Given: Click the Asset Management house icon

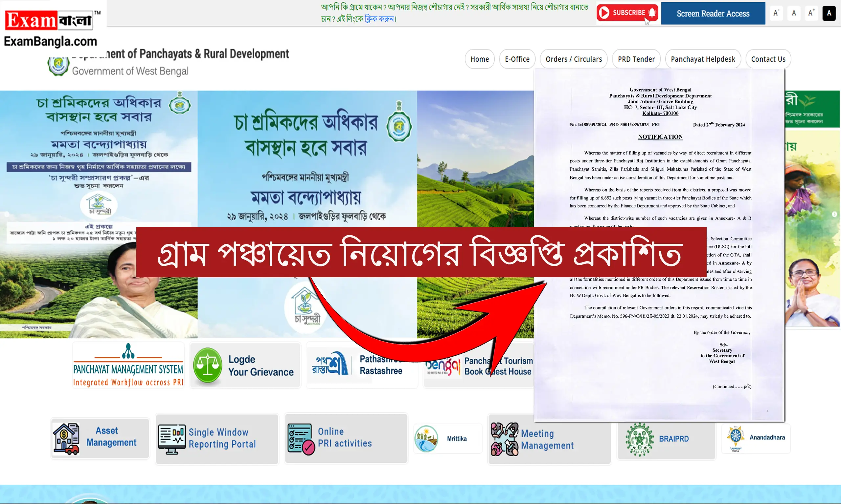Looking at the screenshot, I should tap(66, 438).
